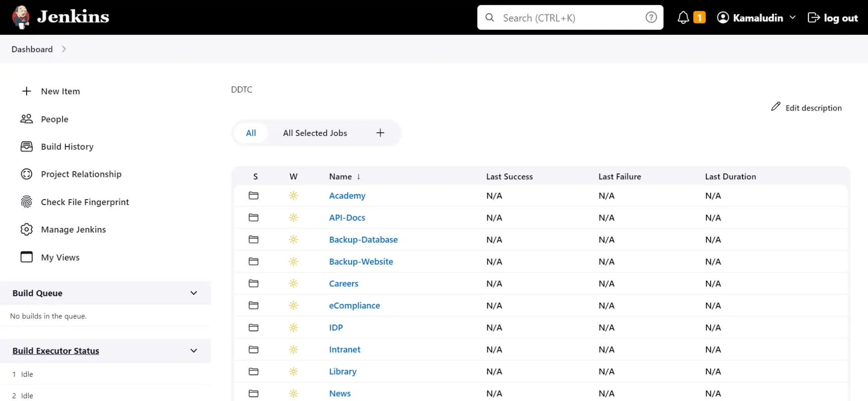868x401 pixels.
Task: Click the Build History tray icon
Action: (27, 147)
